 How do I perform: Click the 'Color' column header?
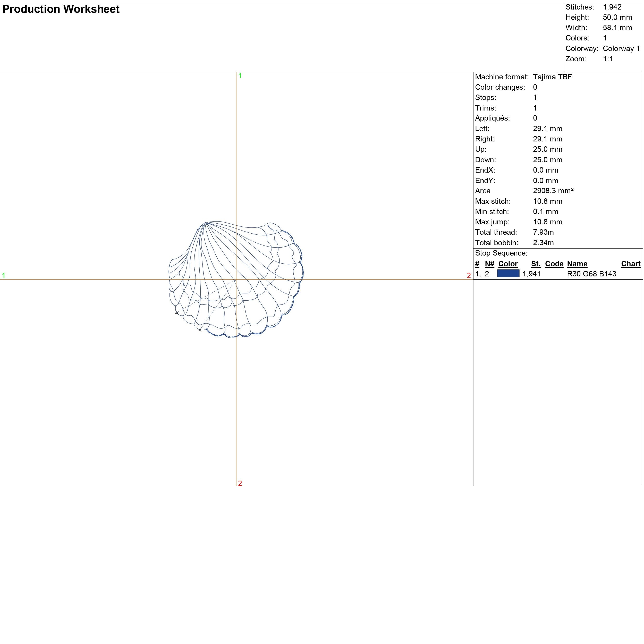[508, 264]
